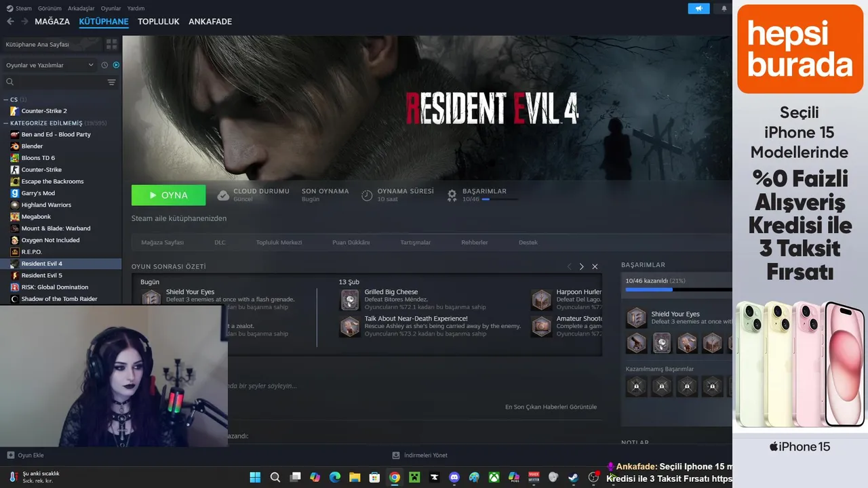Click İndirmeleri Yönet link

tap(420, 455)
